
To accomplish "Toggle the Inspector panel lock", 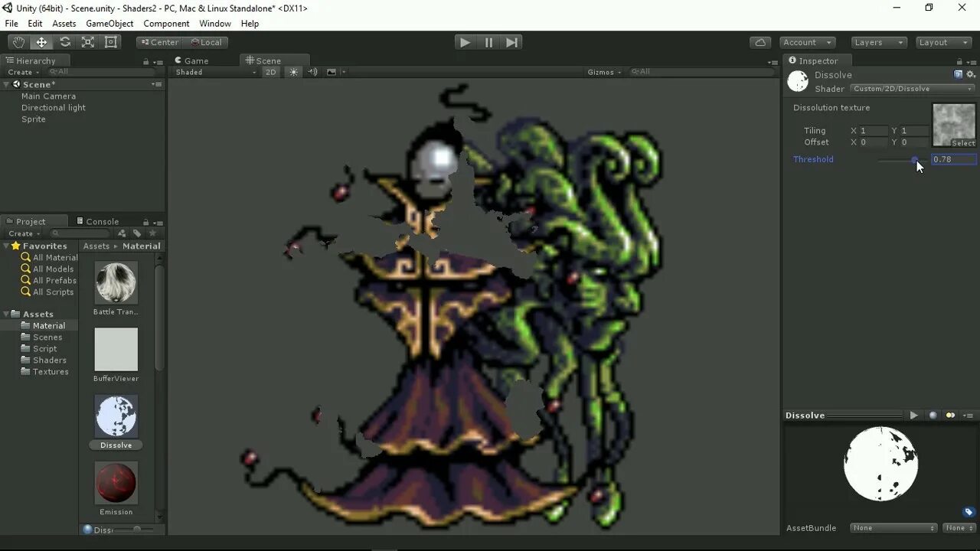I will click(x=959, y=61).
